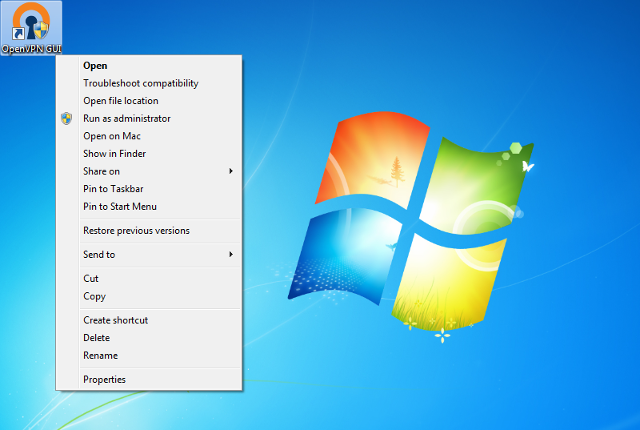Choose Open from the context menu
The image size is (640, 430).
149,66
